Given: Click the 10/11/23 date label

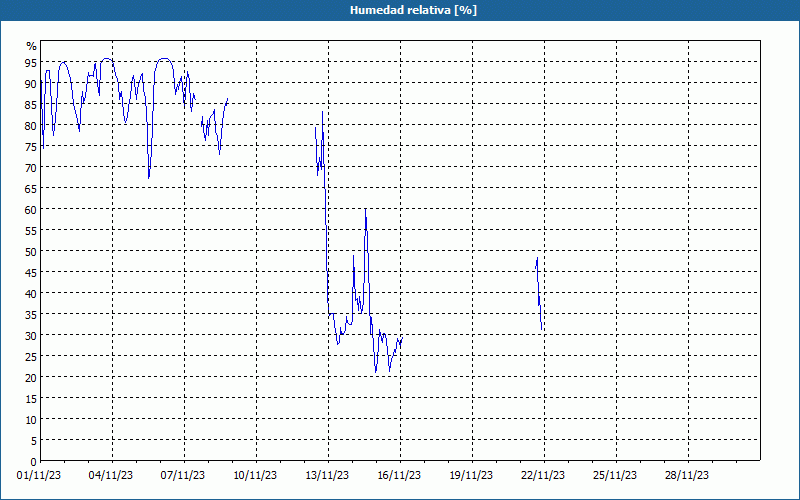Looking at the screenshot, I should pos(255,476).
